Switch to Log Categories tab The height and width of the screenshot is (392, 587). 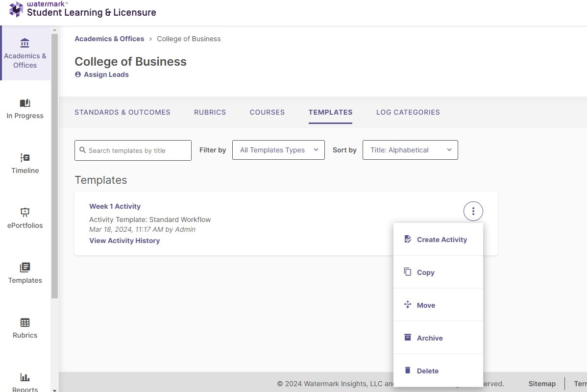(x=408, y=112)
